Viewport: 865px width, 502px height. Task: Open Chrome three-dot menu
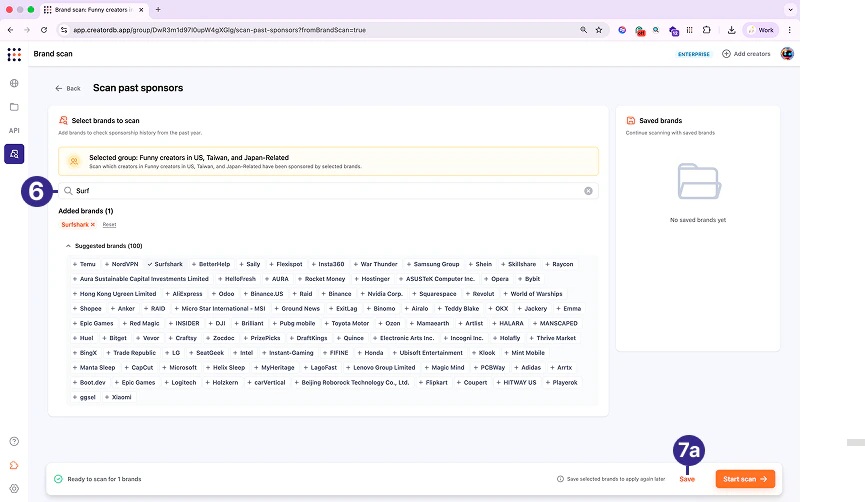pos(789,30)
